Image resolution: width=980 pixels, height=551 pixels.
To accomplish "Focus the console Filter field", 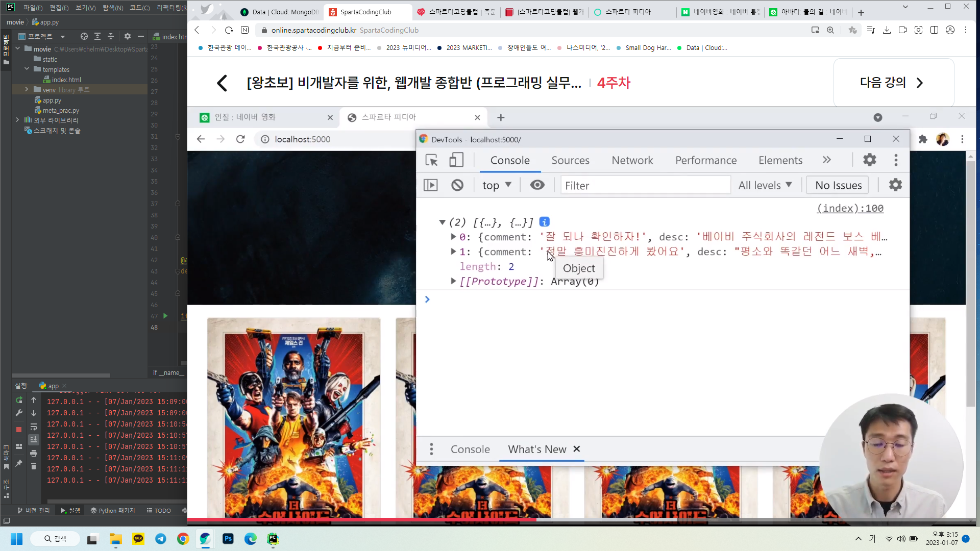I will pyautogui.click(x=646, y=185).
